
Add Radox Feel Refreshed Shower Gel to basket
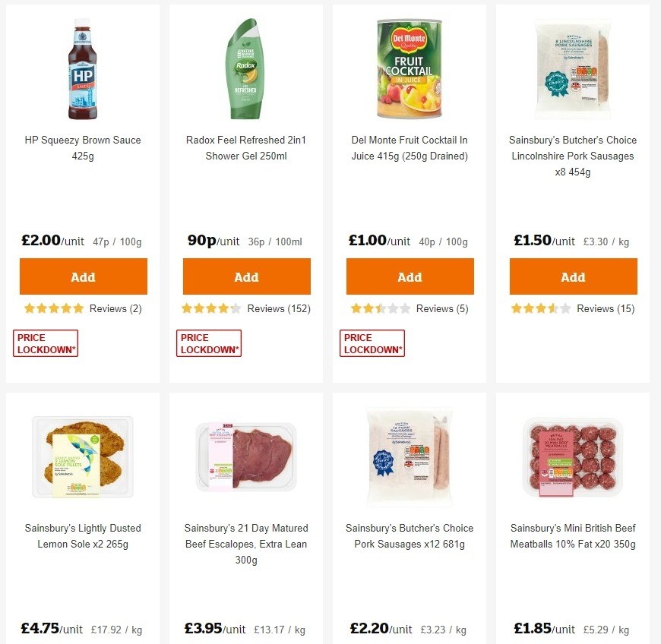pyautogui.click(x=246, y=276)
